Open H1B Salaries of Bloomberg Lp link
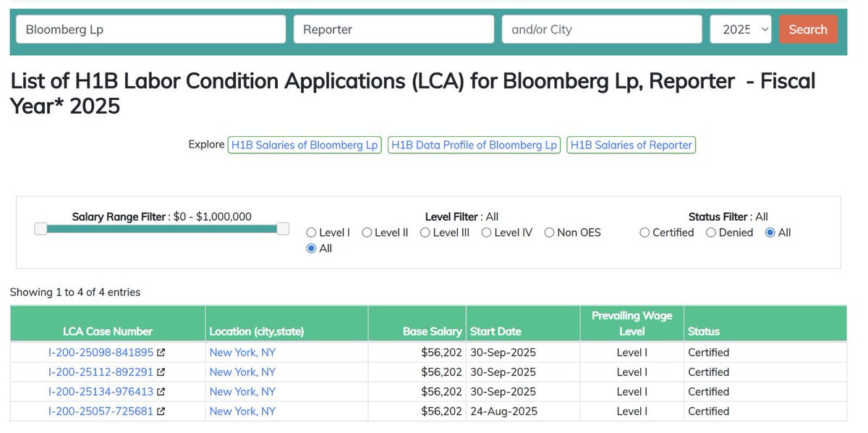This screenshot has height=433, width=868. [x=305, y=145]
